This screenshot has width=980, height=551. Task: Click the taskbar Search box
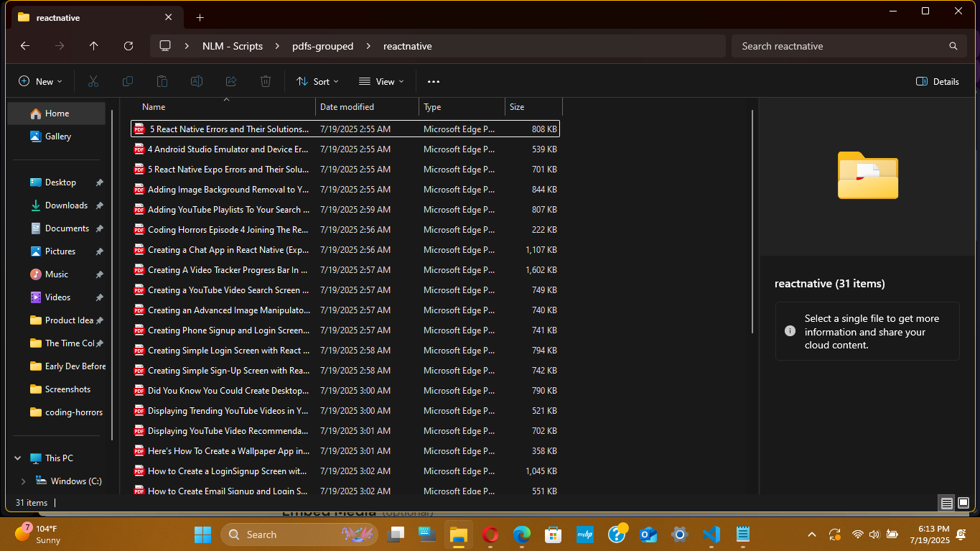pos(298,534)
